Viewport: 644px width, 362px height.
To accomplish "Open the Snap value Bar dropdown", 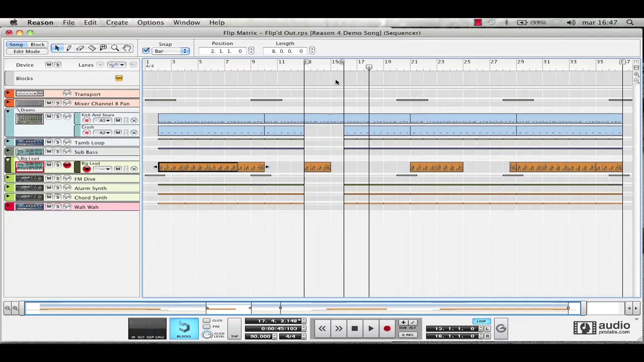I will point(171,51).
